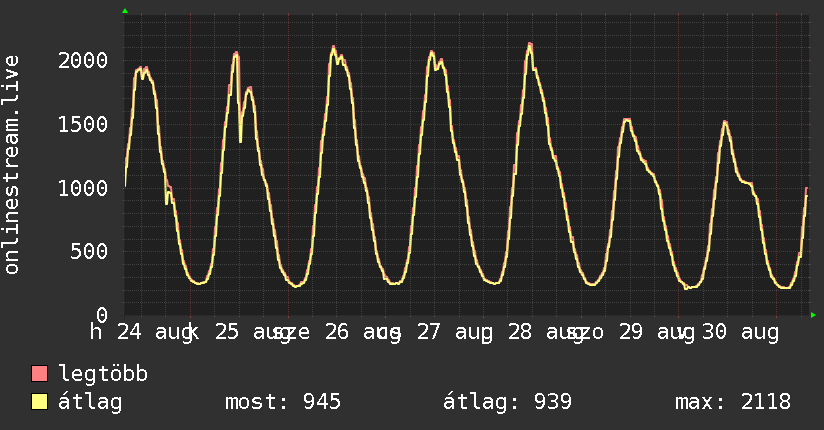Select the legtöbb legend label
The height and width of the screenshot is (430, 824).
(x=103, y=374)
